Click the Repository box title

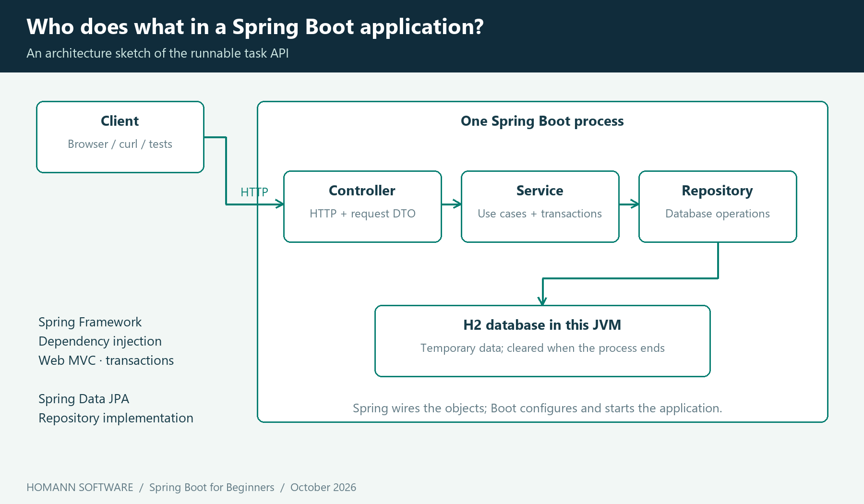[718, 191]
